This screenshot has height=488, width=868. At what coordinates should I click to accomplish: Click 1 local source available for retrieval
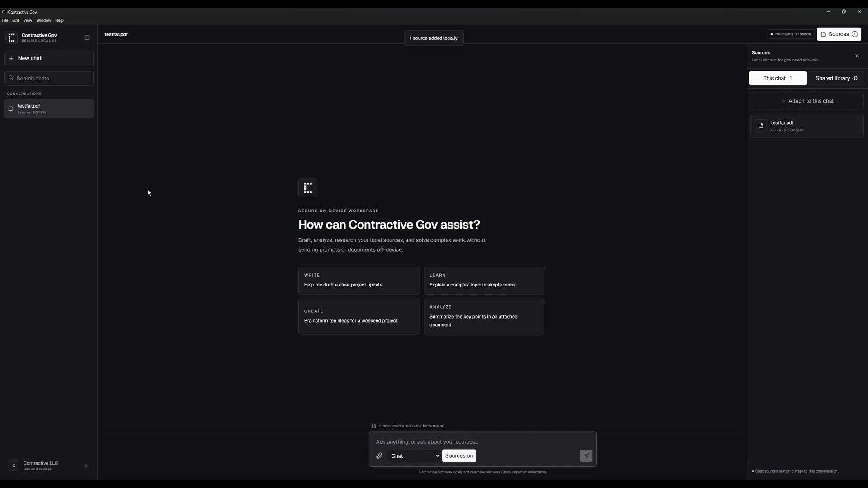click(408, 426)
